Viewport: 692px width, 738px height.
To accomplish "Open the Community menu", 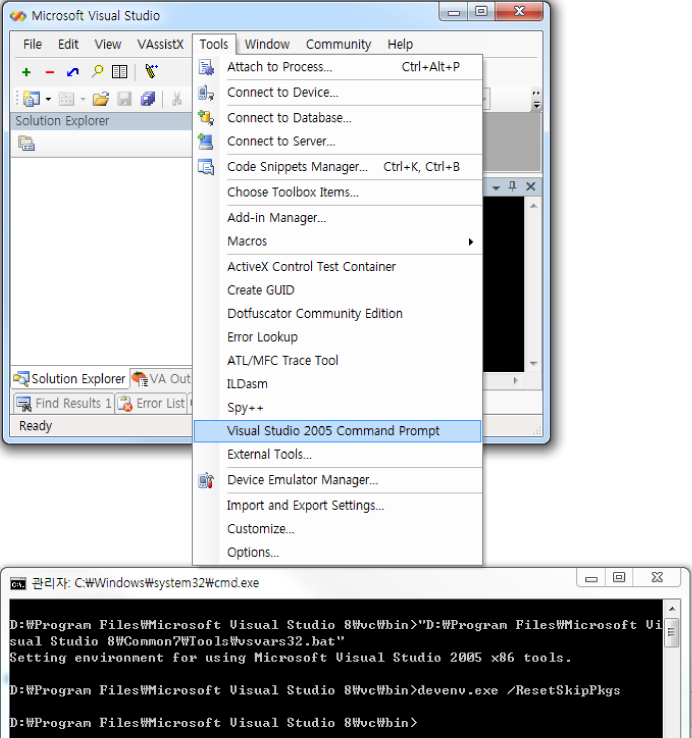I will point(338,44).
